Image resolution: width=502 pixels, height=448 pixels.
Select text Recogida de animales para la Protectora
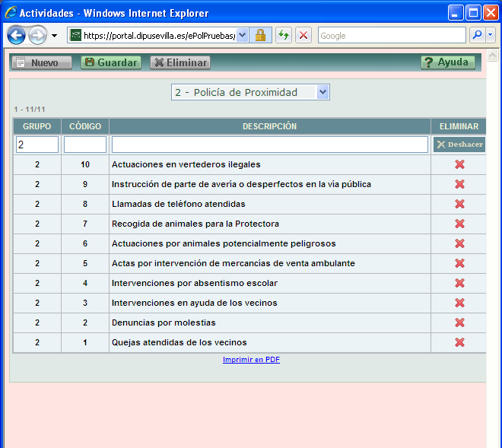pyautogui.click(x=195, y=224)
